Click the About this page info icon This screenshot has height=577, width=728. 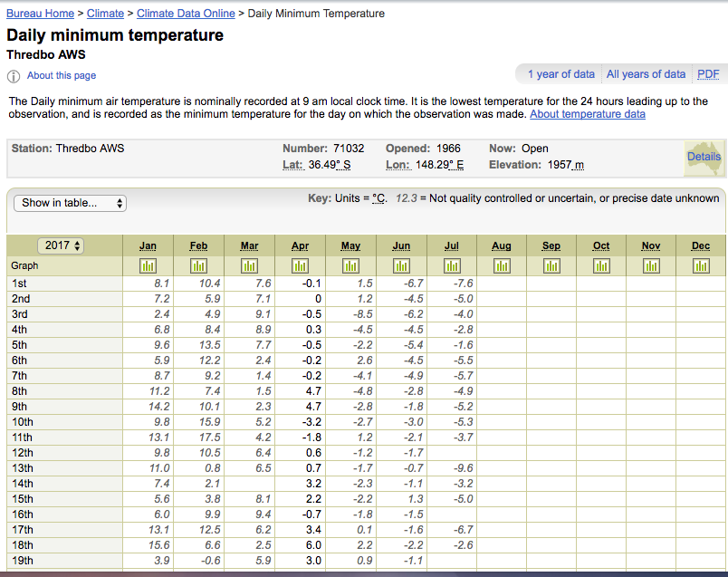14,76
